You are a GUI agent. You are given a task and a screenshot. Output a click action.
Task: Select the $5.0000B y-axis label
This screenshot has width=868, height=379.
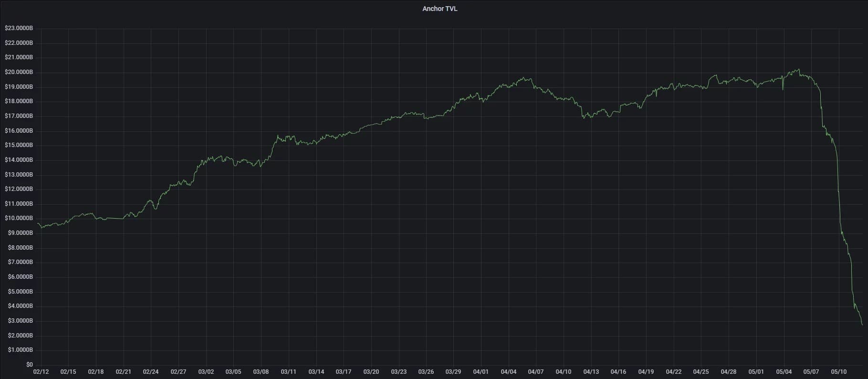pyautogui.click(x=20, y=292)
